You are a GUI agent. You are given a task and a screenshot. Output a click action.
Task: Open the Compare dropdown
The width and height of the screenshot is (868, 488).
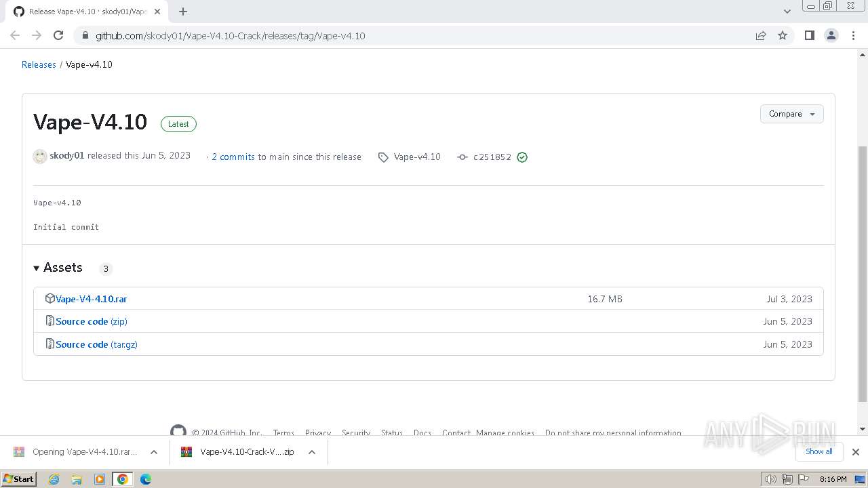[x=791, y=114]
